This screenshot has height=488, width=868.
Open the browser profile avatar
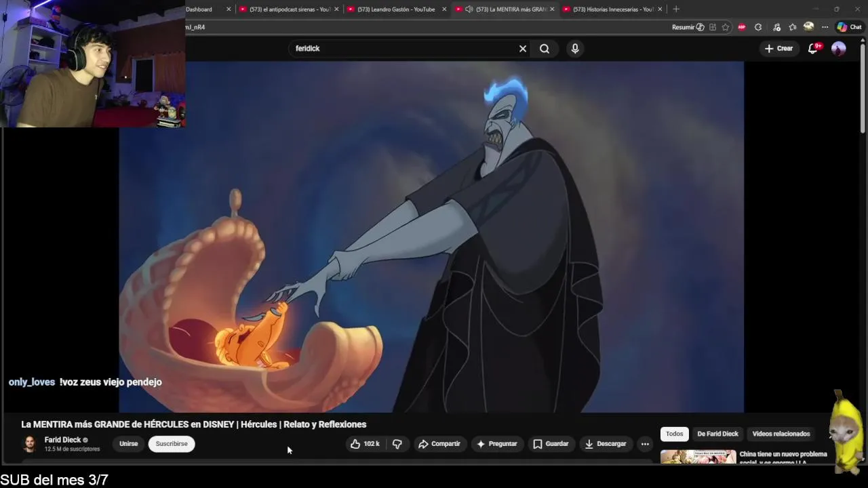point(808,26)
